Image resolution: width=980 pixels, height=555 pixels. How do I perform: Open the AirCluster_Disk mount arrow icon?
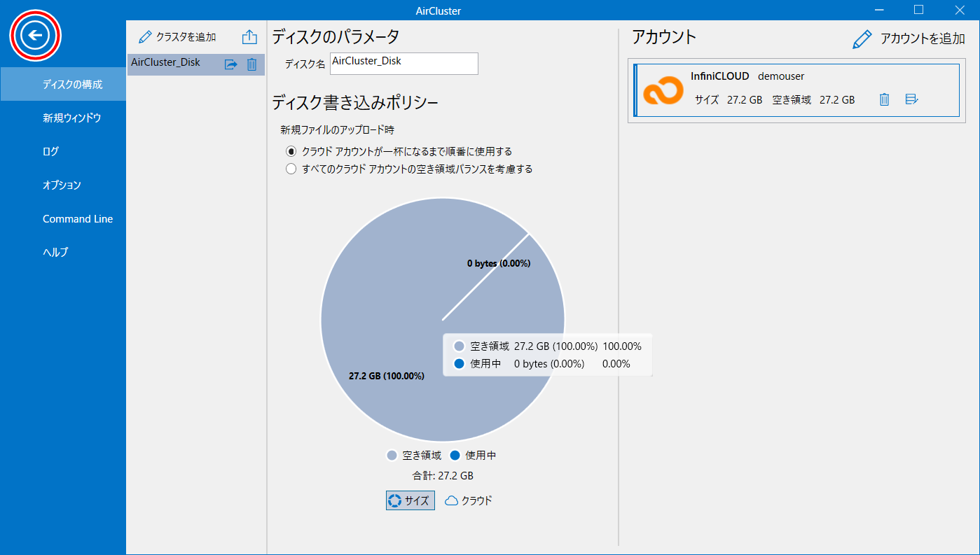(x=230, y=64)
